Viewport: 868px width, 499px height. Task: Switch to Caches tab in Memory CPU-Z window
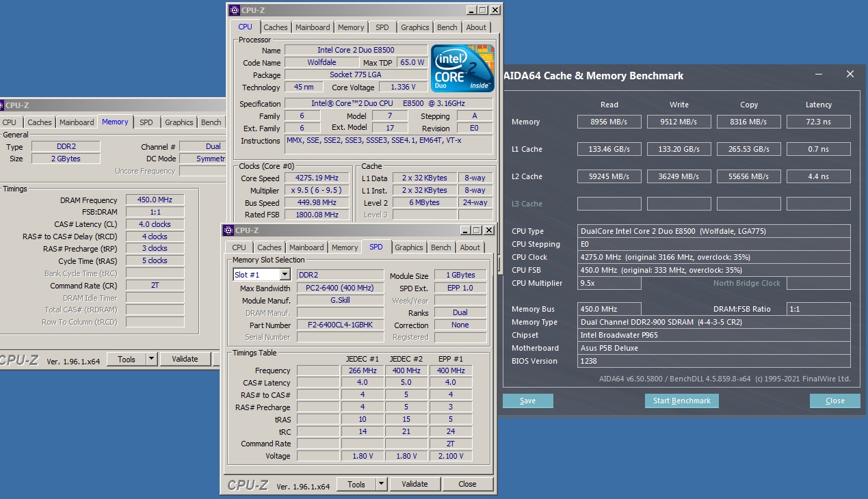(40, 122)
